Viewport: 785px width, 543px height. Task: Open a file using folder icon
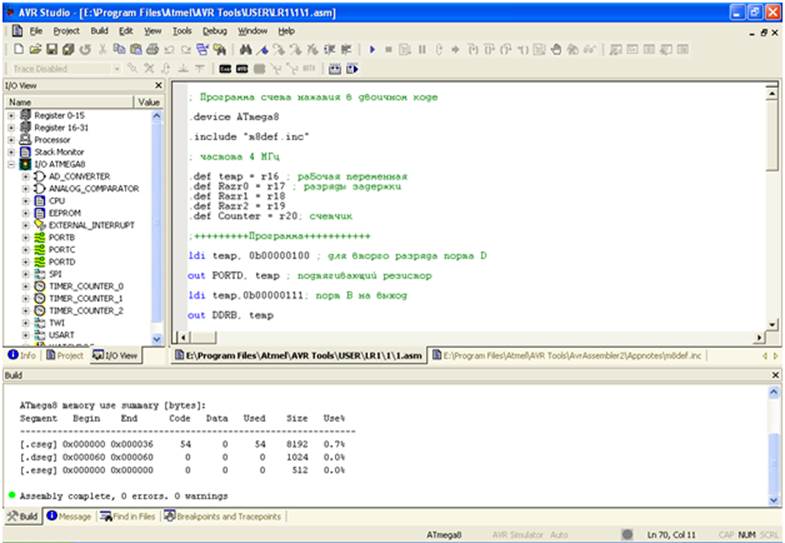pyautogui.click(x=35, y=49)
